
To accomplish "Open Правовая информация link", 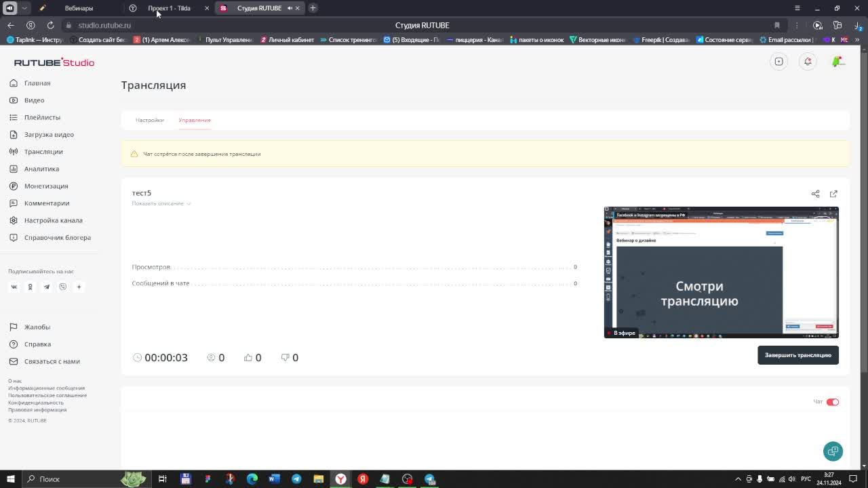I will click(37, 409).
